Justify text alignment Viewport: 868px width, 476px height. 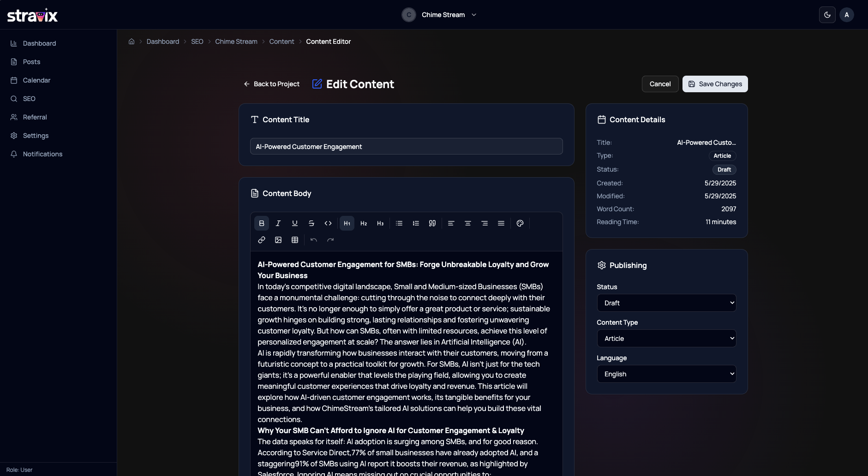coord(501,223)
